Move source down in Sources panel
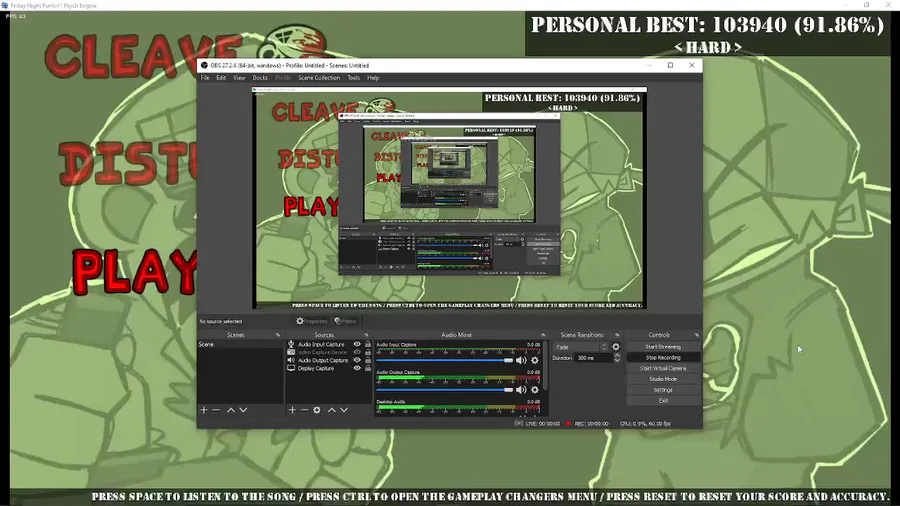Viewport: 900px width, 506px height. point(344,410)
